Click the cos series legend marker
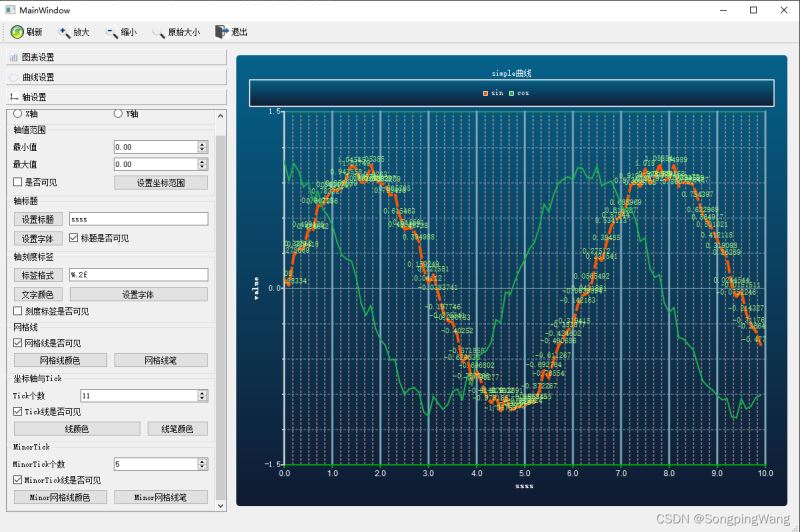The image size is (800, 532). coord(512,93)
